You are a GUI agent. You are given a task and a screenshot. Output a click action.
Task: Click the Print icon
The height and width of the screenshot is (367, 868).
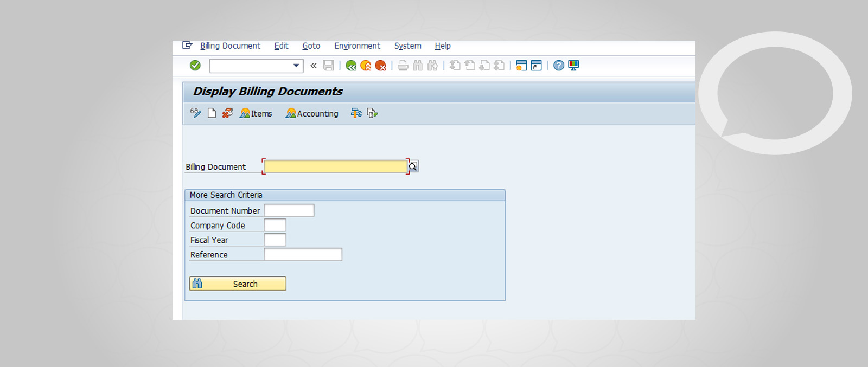(403, 66)
